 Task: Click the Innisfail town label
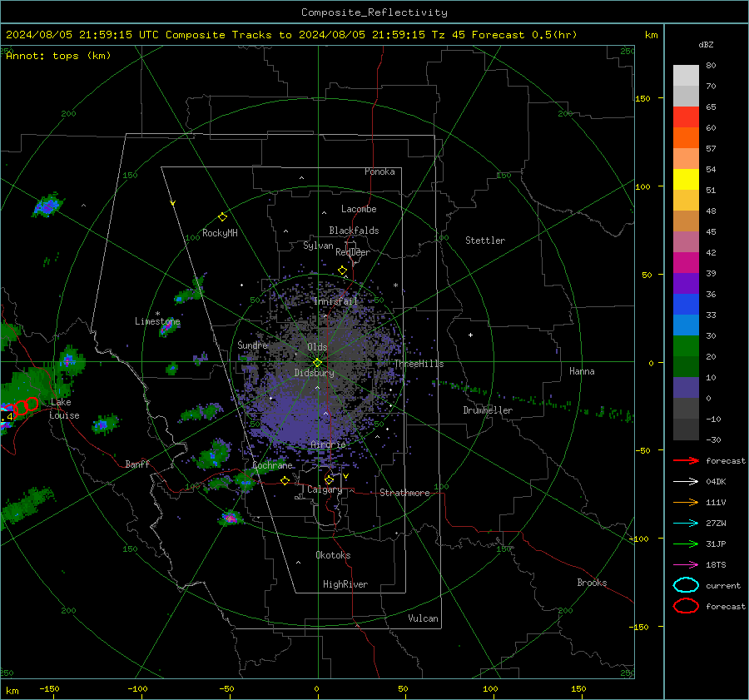tap(335, 301)
